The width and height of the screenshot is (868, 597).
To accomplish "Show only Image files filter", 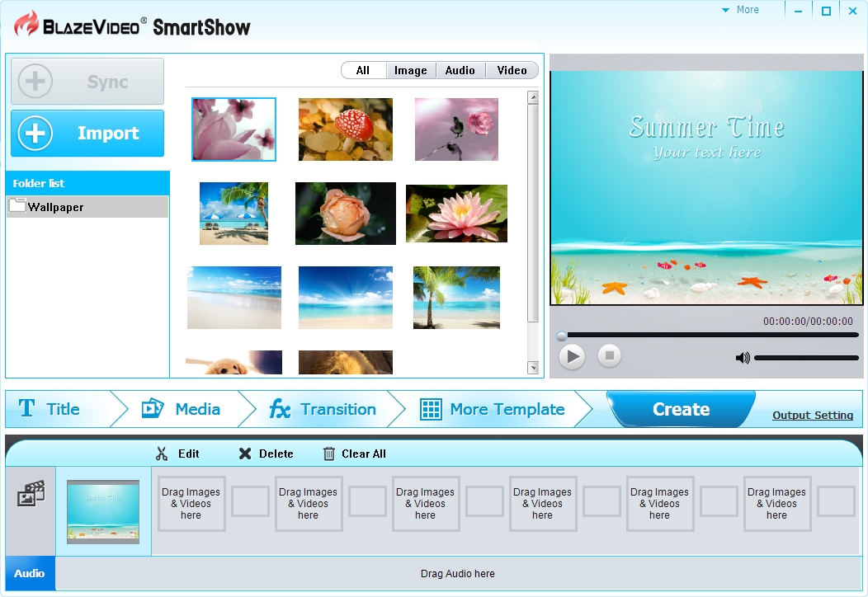I will tap(410, 71).
